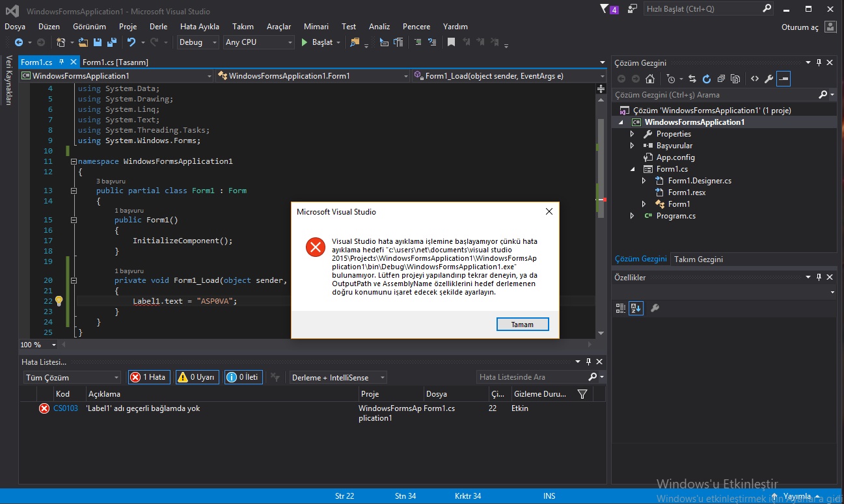
Task: Open the Derleme + IntelliSense dropdown
Action: [338, 377]
